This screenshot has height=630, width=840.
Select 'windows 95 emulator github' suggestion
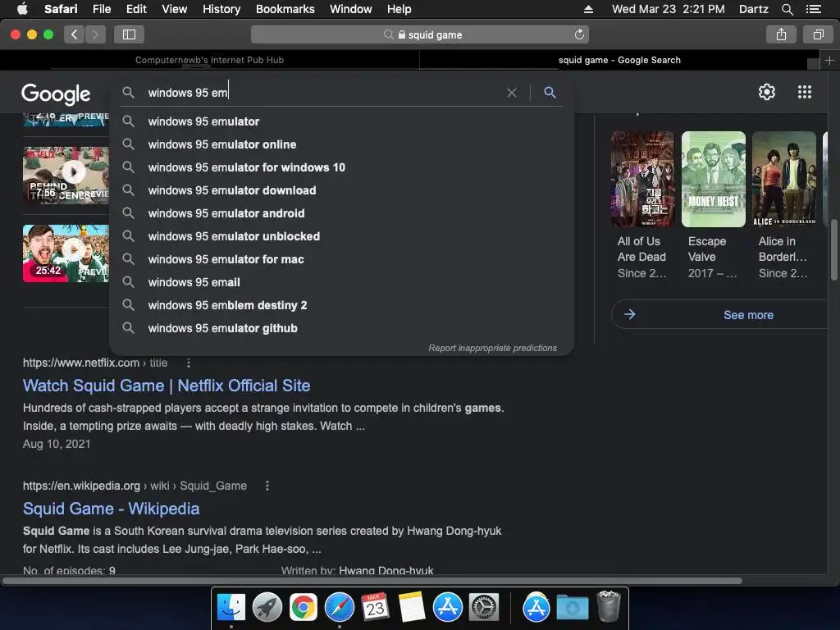point(342,328)
